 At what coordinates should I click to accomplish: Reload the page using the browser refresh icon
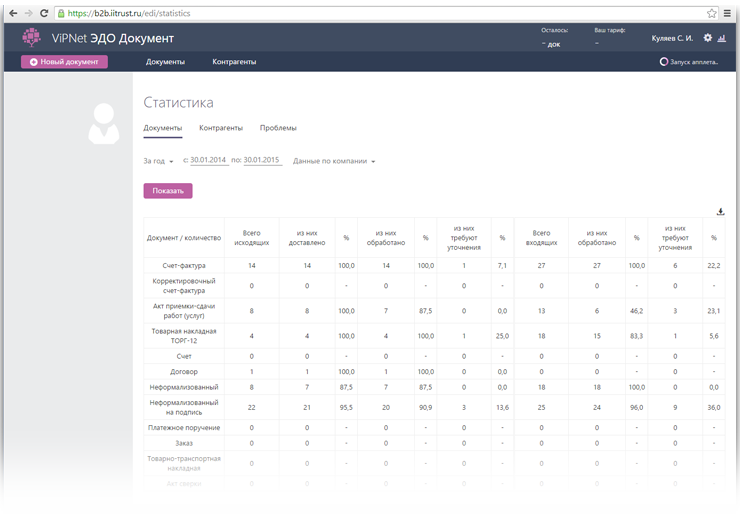point(43,13)
